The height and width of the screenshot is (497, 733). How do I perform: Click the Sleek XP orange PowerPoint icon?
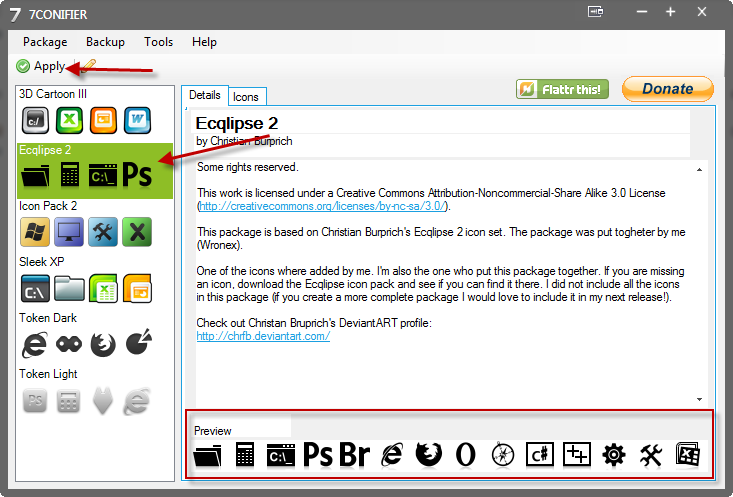(137, 288)
